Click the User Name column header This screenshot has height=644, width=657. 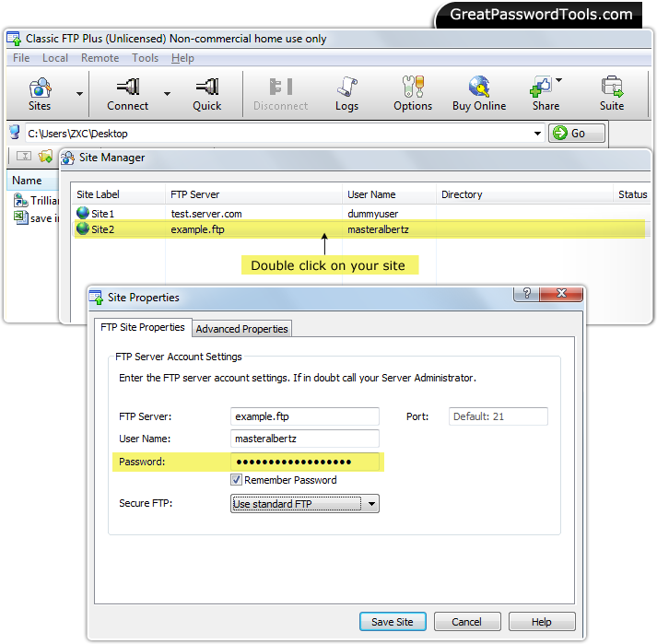pos(390,194)
